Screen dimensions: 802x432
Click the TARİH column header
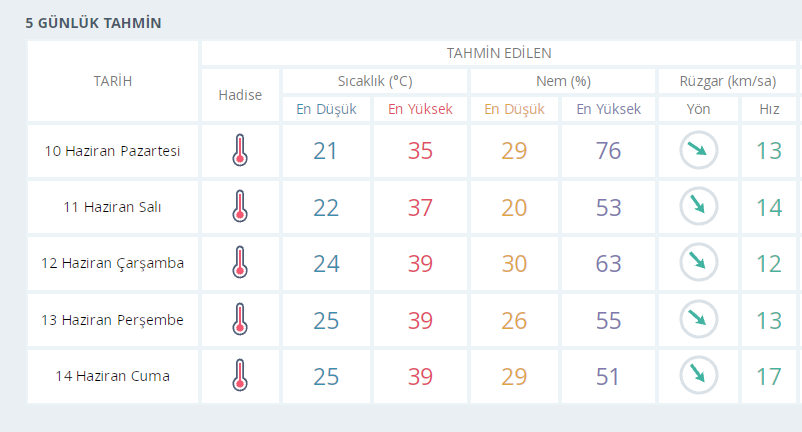point(112,81)
